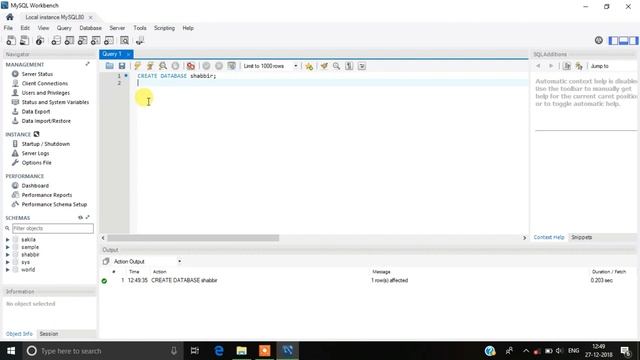Open the File menu
This screenshot has width=640, height=360.
click(x=8, y=28)
